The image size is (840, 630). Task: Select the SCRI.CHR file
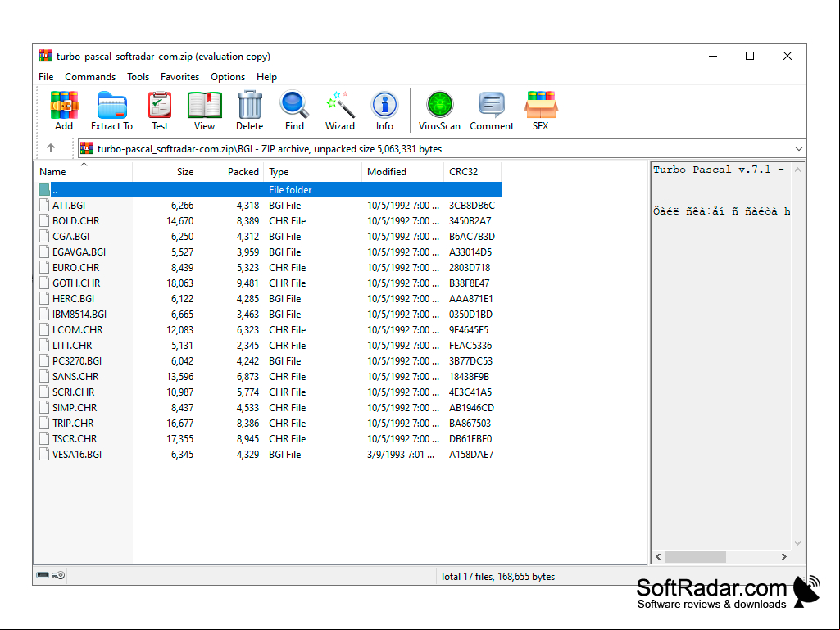coord(270,392)
